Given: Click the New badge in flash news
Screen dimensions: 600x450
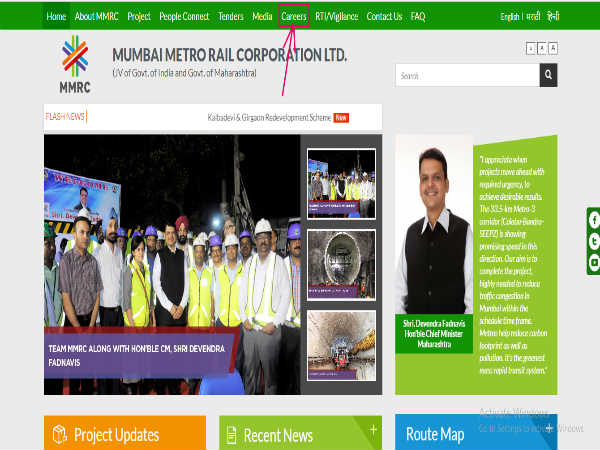Looking at the screenshot, I should tap(341, 117).
